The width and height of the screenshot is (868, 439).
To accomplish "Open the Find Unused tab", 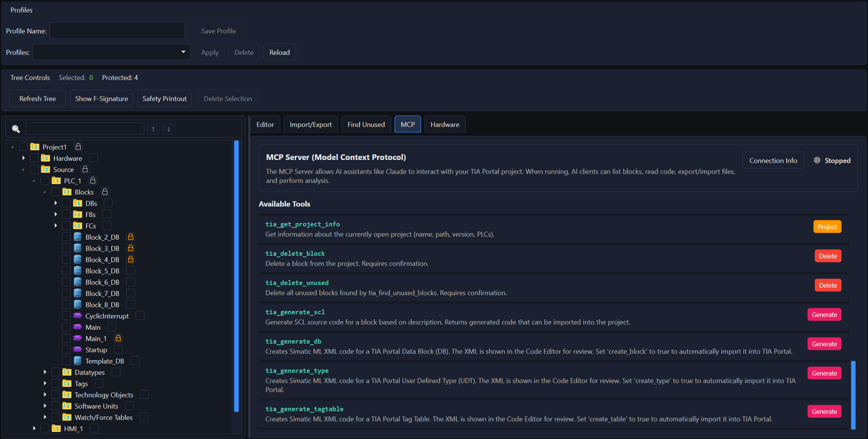I will pos(366,124).
